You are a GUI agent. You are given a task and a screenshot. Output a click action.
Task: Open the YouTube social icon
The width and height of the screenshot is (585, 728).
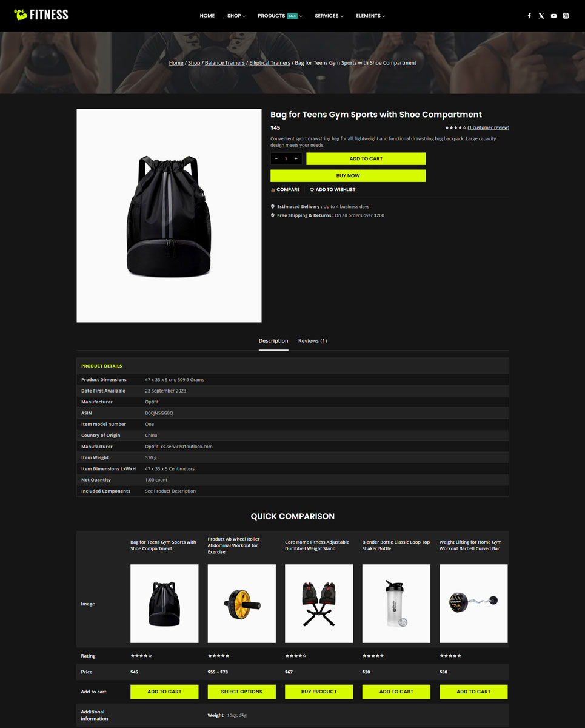(x=553, y=16)
